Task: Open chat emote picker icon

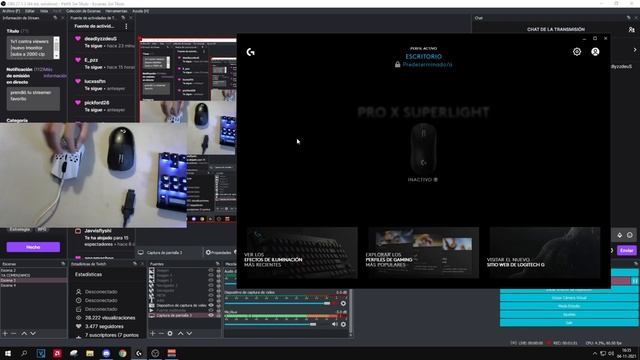Action: pos(630,235)
